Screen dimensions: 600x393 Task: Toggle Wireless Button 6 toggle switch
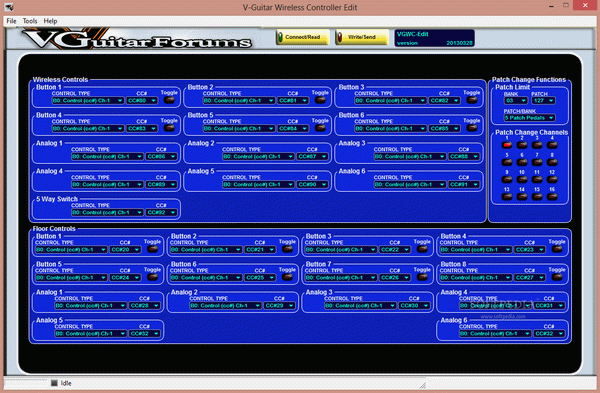coord(471,128)
